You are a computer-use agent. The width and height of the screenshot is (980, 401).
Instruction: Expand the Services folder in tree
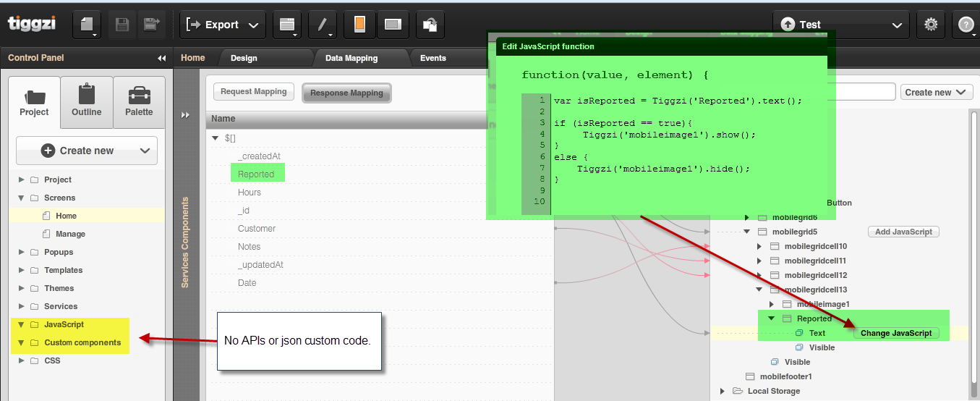[x=20, y=306]
